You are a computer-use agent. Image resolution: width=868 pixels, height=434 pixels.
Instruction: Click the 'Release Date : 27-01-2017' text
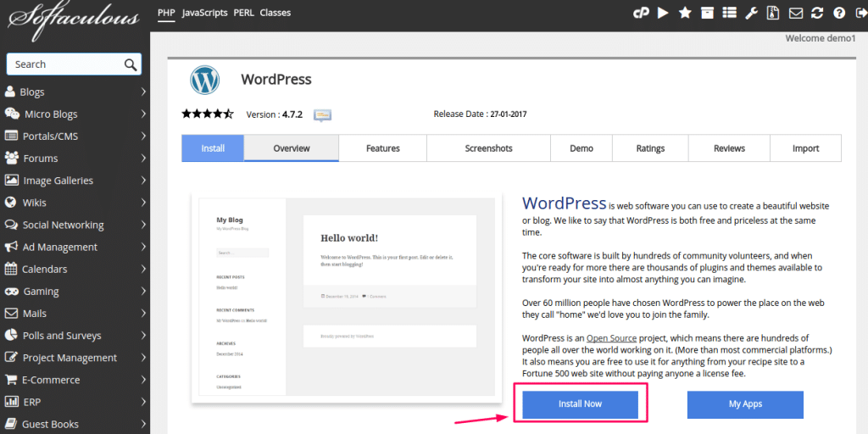(x=480, y=114)
